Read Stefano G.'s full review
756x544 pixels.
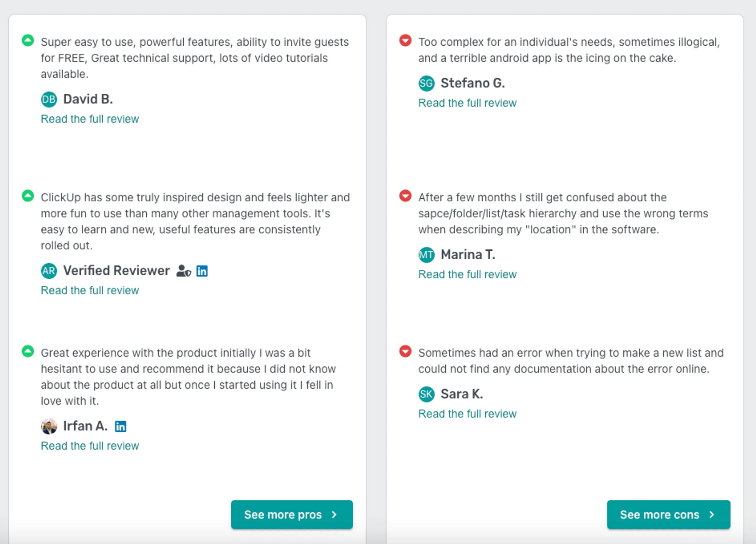[467, 103]
